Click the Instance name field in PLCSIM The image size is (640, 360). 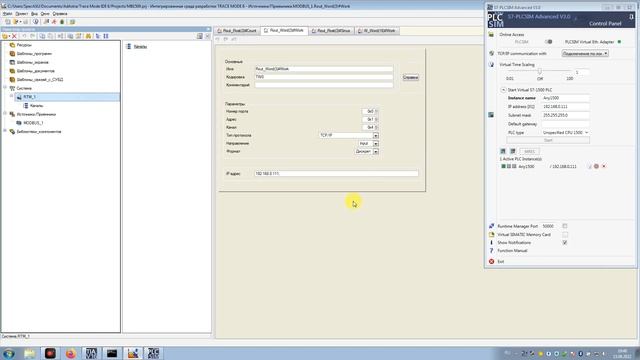(x=565, y=98)
